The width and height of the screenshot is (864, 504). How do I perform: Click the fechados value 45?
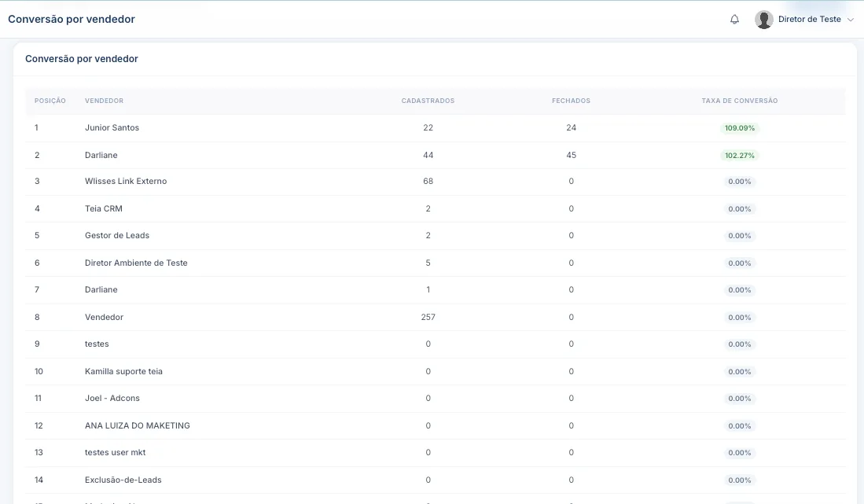tap(571, 156)
